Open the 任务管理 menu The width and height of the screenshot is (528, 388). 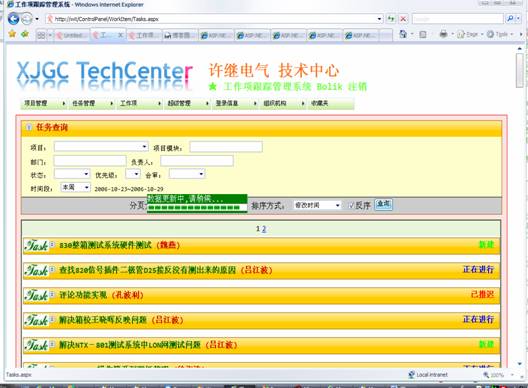point(92,103)
